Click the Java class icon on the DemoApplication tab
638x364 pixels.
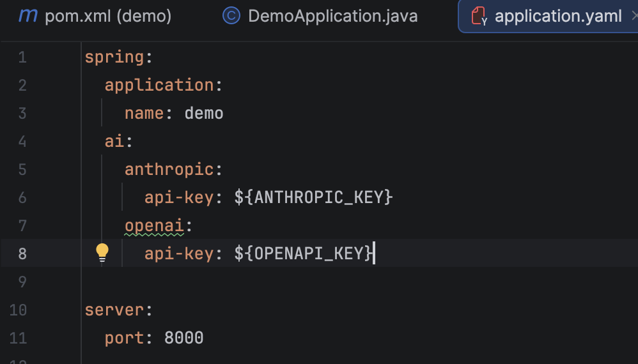point(231,16)
